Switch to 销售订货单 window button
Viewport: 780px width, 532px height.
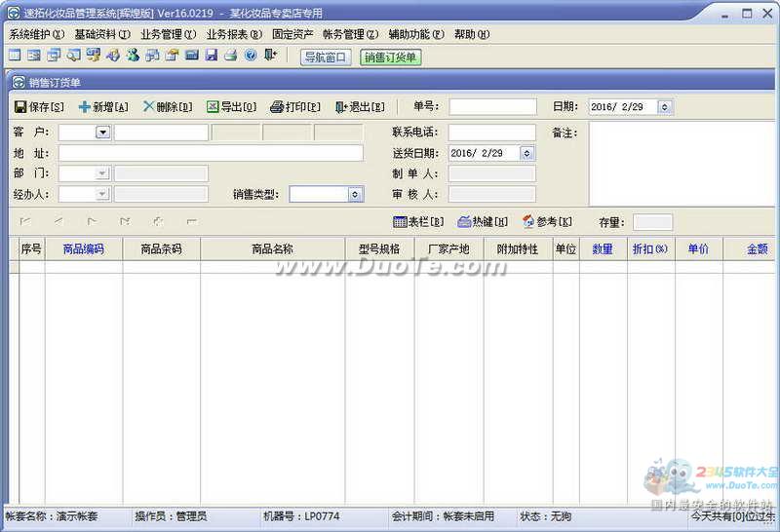[391, 57]
